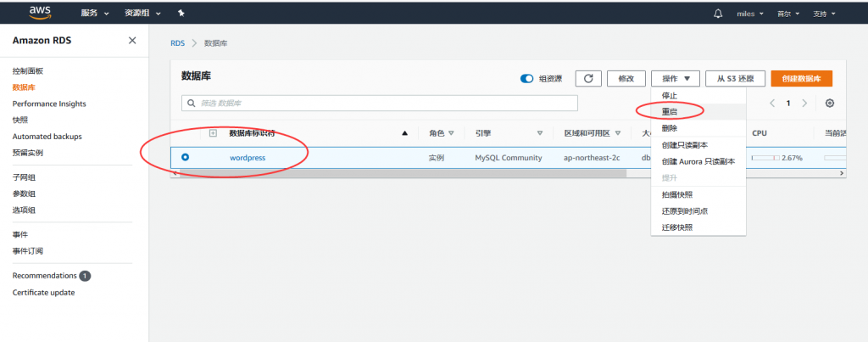This screenshot has height=342, width=868.
Task: Click 从 S3 还原 button
Action: pyautogui.click(x=735, y=79)
